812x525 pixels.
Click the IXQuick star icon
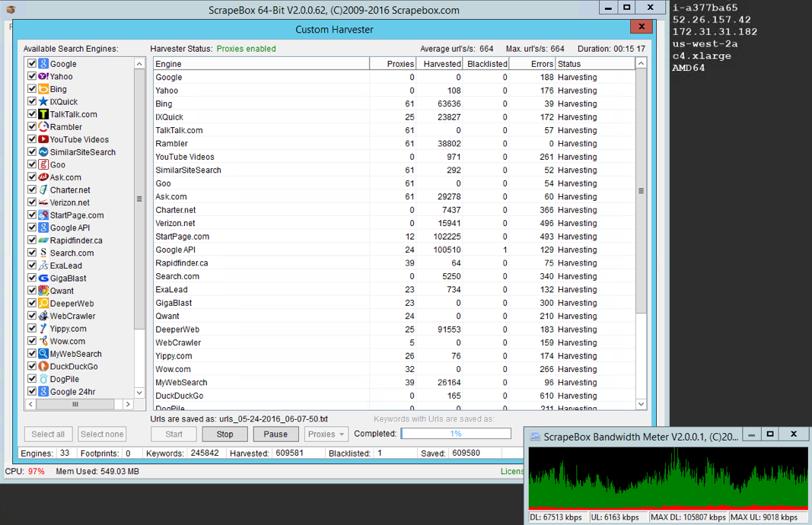click(43, 101)
